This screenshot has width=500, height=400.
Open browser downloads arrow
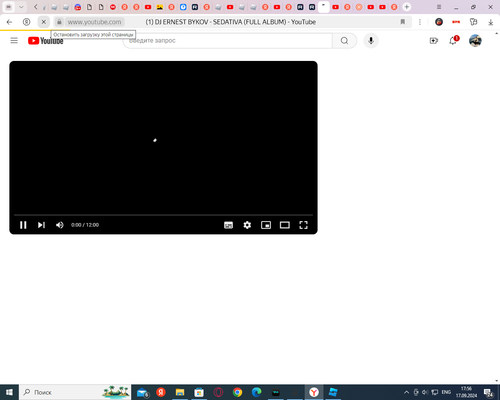491,22
